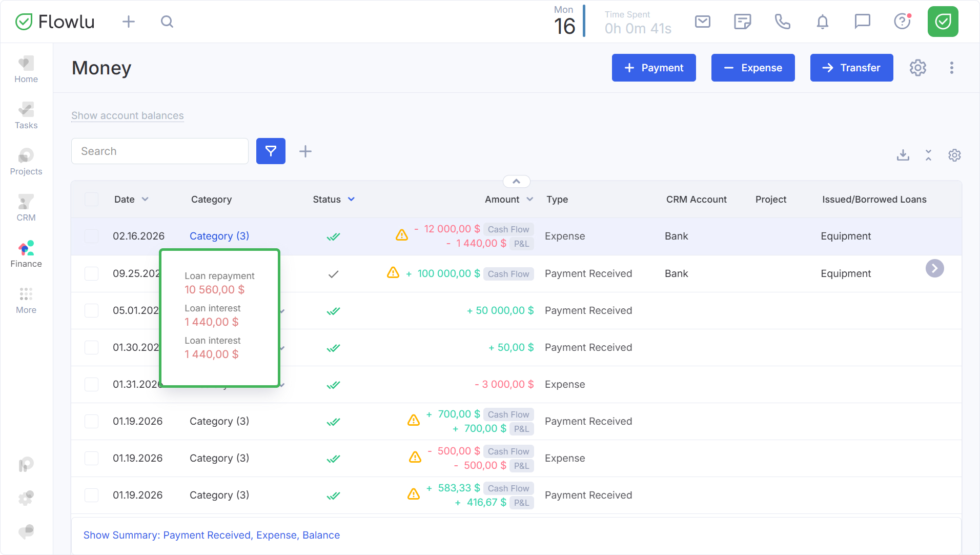The height and width of the screenshot is (555, 980).
Task: Open the CRM section in sidebar
Action: pos(26,208)
